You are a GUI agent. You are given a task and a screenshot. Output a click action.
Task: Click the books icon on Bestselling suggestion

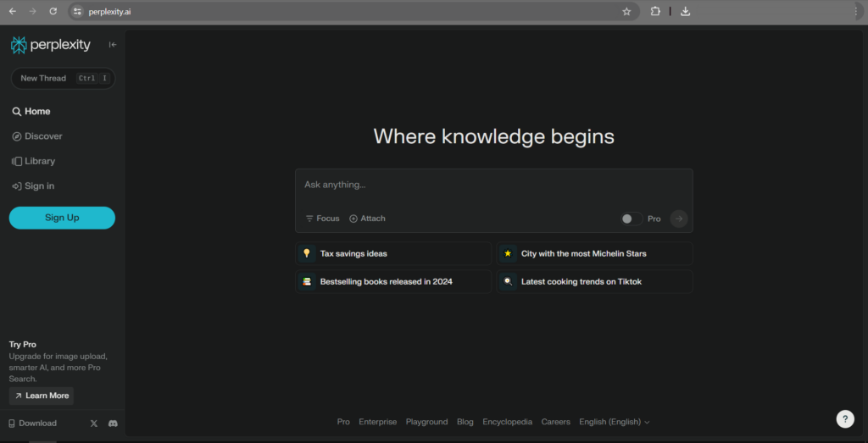pos(307,281)
